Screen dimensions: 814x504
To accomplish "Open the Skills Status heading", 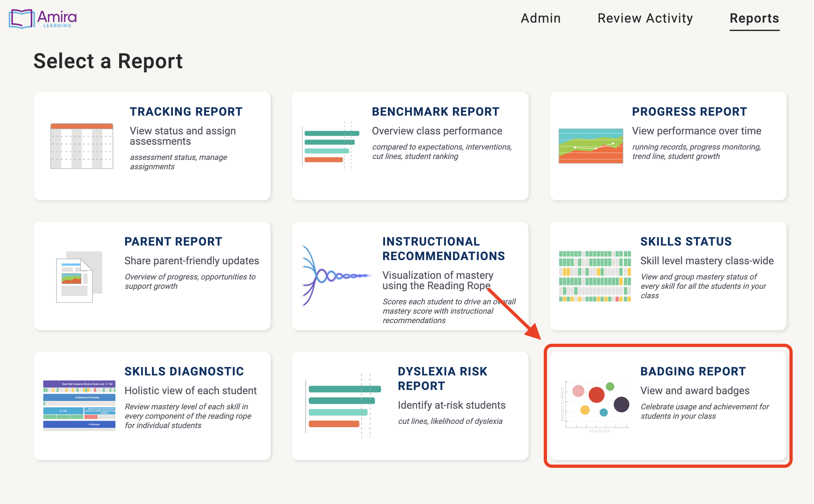I will coord(686,241).
